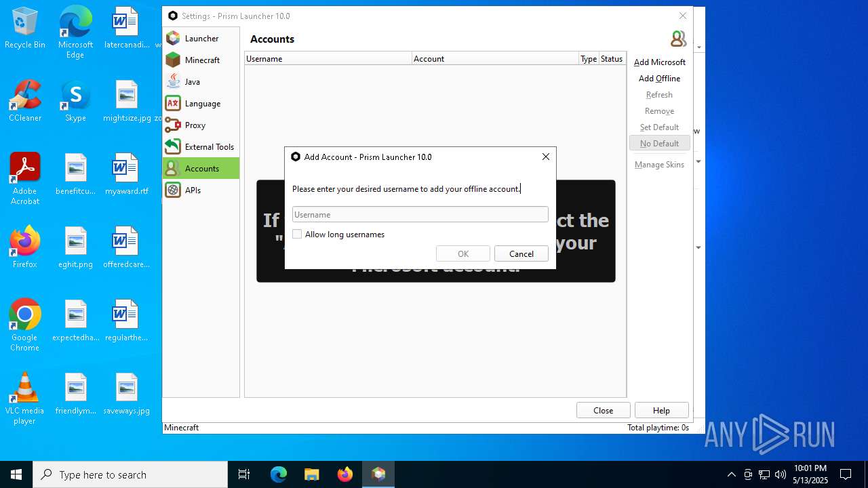Show hidden system tray icons

pos(731,474)
